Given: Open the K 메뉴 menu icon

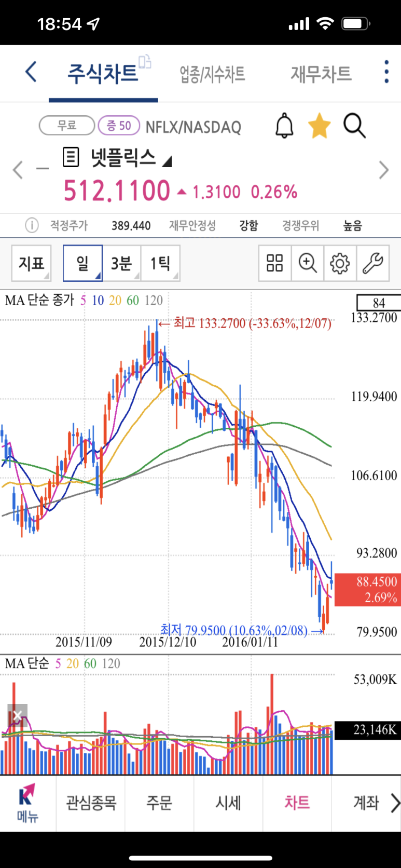Looking at the screenshot, I should pyautogui.click(x=27, y=803).
